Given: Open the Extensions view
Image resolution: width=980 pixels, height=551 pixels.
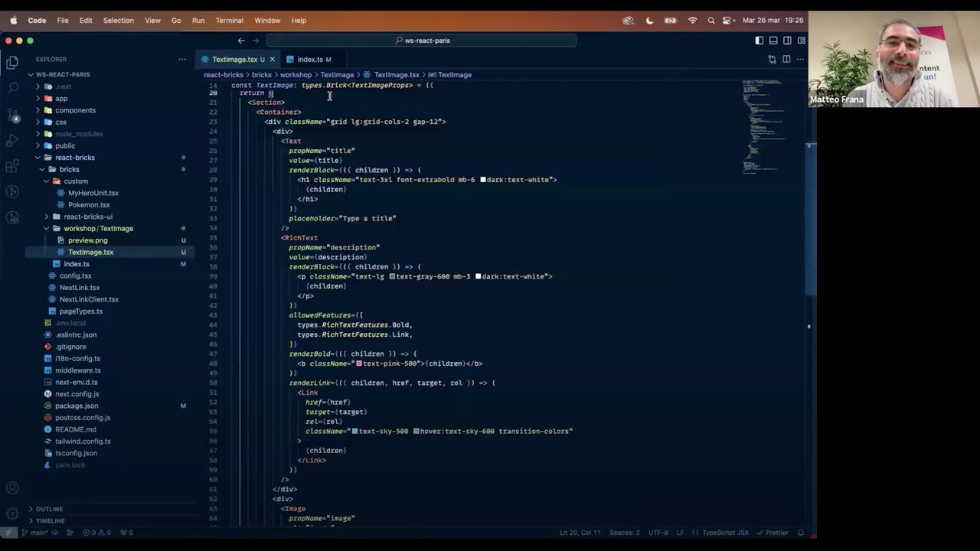Looking at the screenshot, I should click(12, 166).
